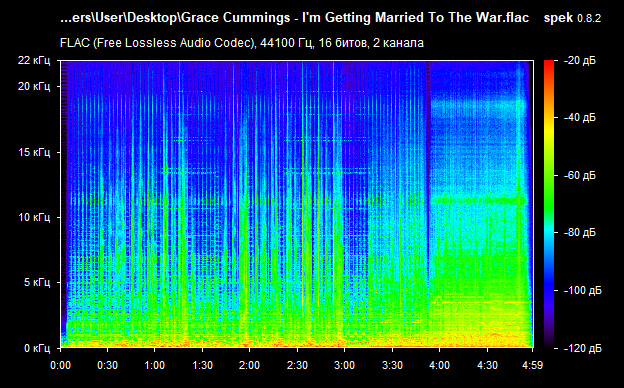Click the 15 кГц frequency axis label
Image resolution: width=624 pixels, height=388 pixels.
coord(34,152)
